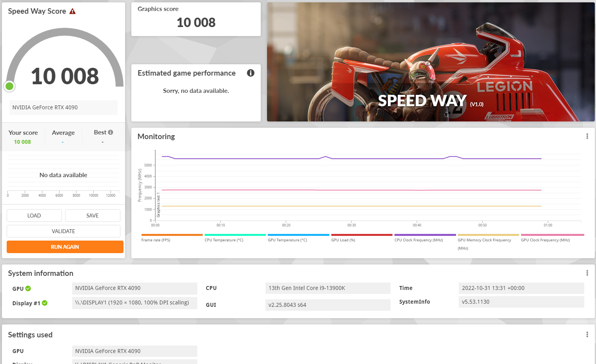Screen dimensions: 596x364
Task: Click the LOAD button
Action: (x=34, y=216)
